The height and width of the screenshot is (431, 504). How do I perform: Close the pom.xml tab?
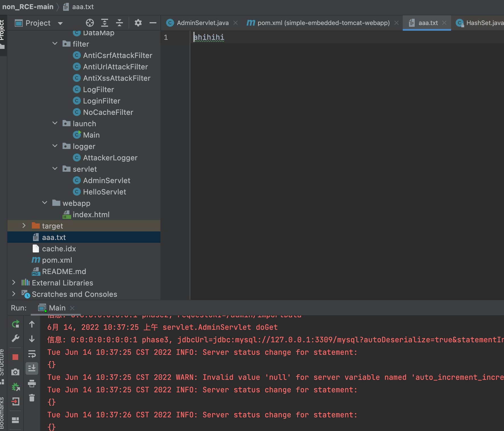(x=396, y=23)
